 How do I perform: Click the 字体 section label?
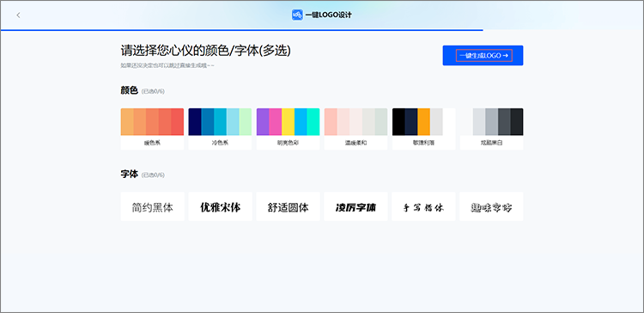(130, 174)
